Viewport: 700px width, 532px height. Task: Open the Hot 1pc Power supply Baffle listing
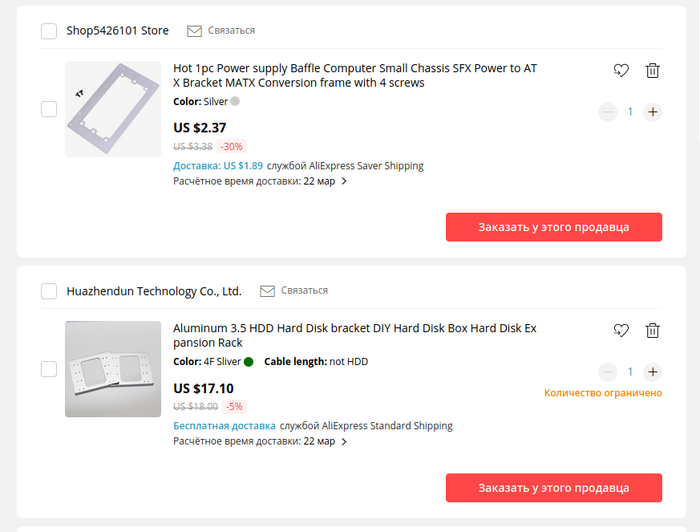coord(355,75)
